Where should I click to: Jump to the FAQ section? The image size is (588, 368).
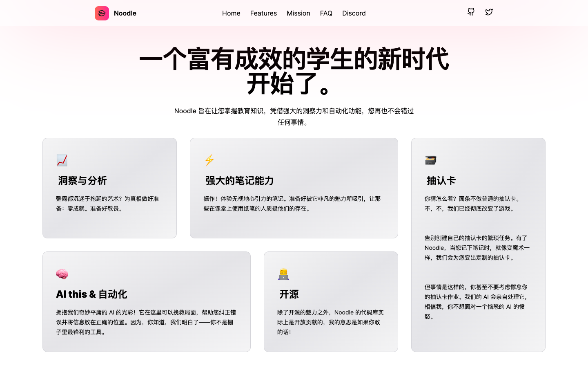click(x=326, y=13)
